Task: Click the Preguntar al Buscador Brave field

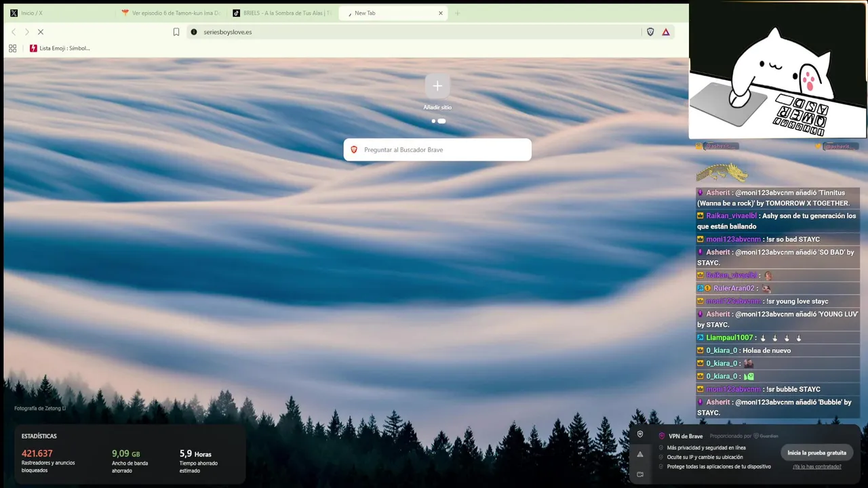Action: [x=437, y=150]
